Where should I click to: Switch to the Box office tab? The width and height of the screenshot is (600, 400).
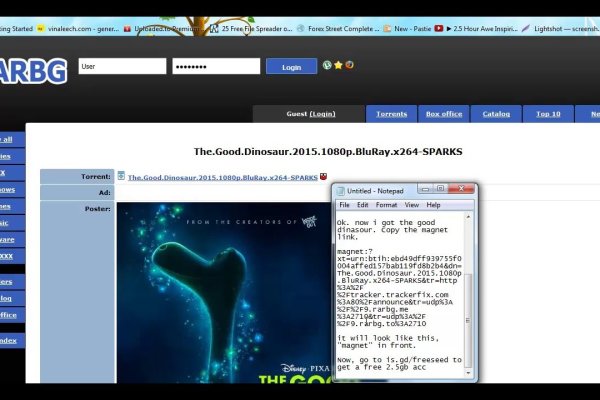point(444,114)
